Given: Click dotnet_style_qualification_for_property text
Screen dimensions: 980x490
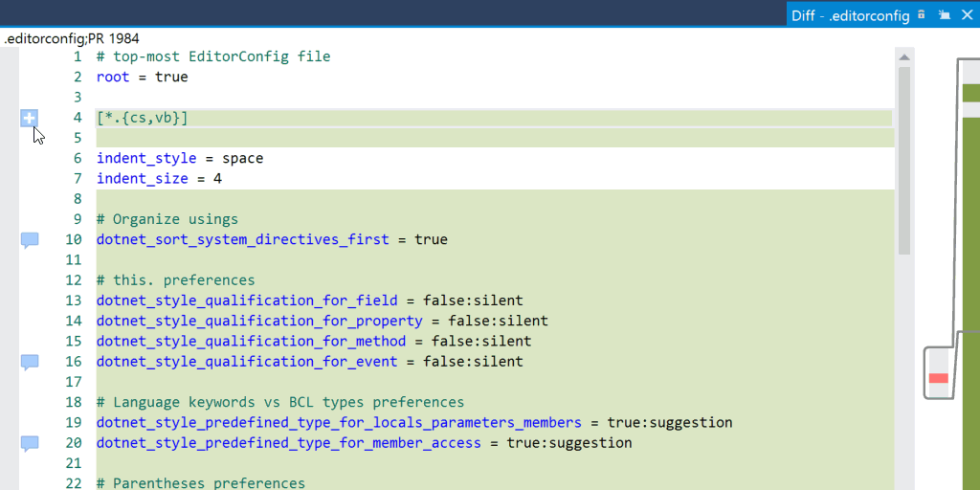Looking at the screenshot, I should coord(259,321).
